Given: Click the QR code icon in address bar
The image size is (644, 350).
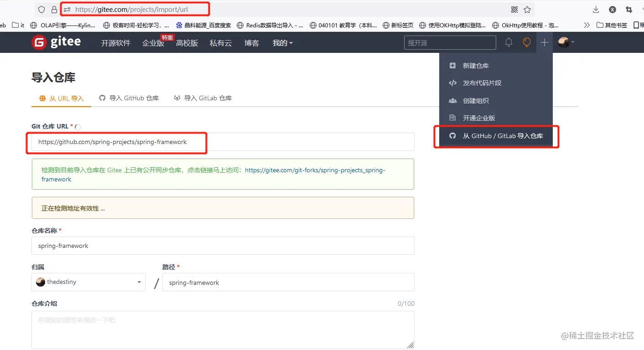Looking at the screenshot, I should 514,10.
